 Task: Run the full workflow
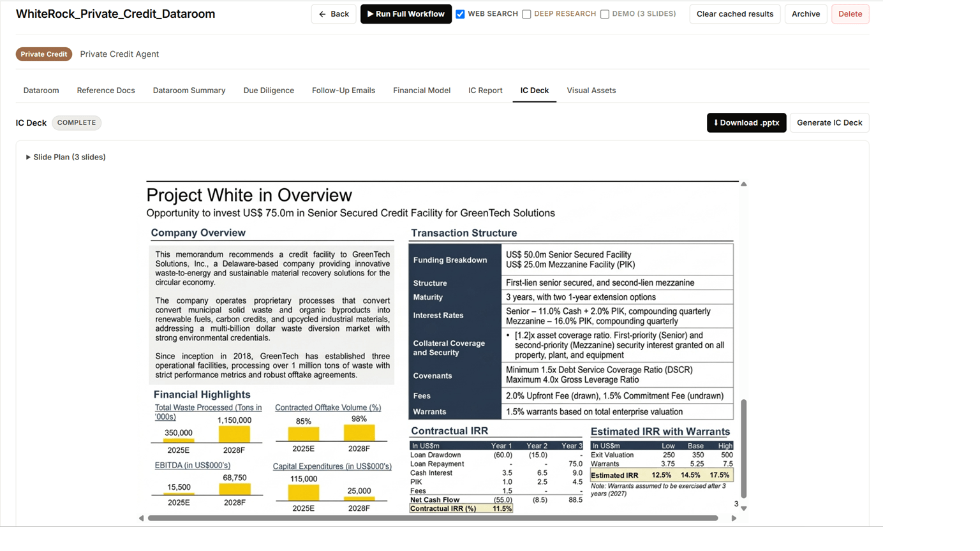[406, 14]
